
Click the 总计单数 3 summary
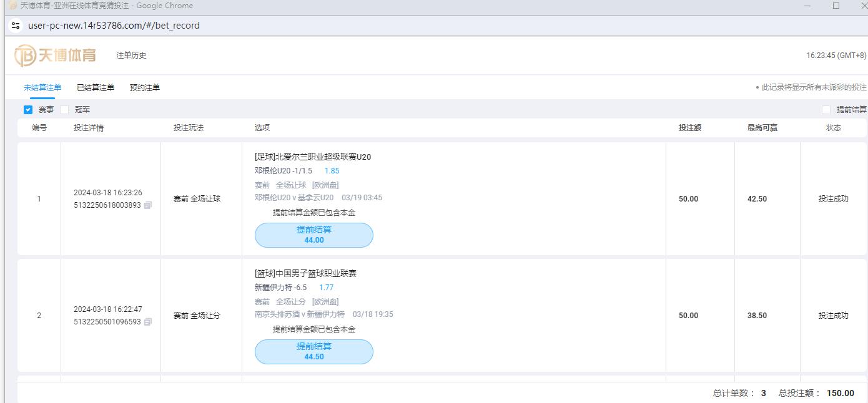tap(739, 393)
